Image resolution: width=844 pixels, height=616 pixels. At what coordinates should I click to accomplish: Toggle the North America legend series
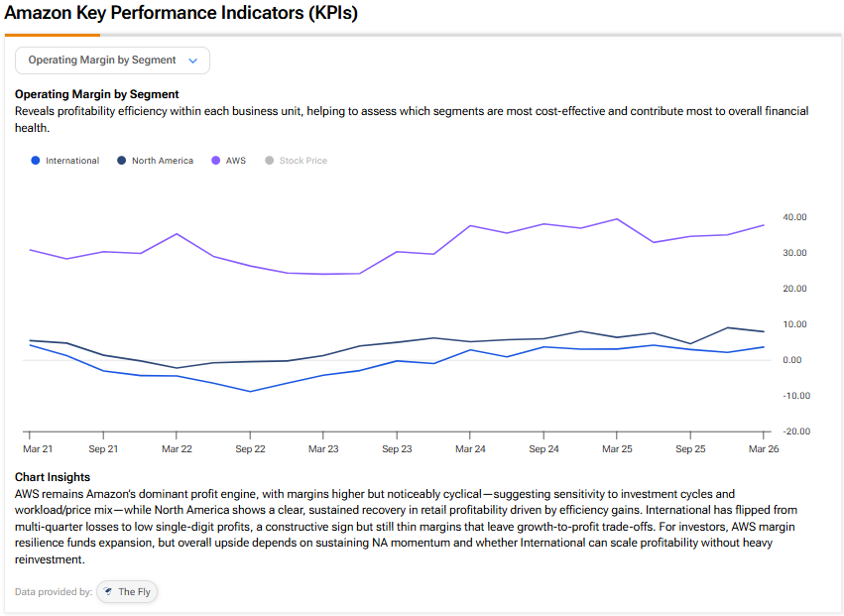tap(155, 161)
